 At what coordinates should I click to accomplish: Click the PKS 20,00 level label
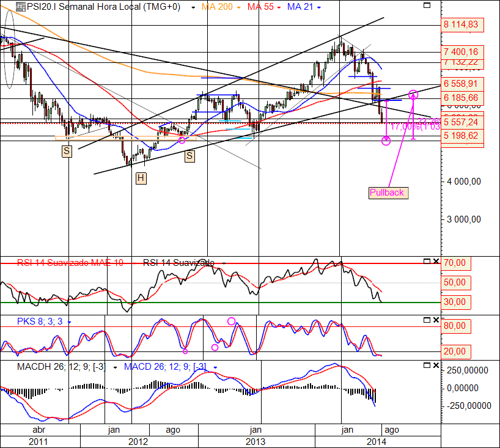[x=455, y=351]
